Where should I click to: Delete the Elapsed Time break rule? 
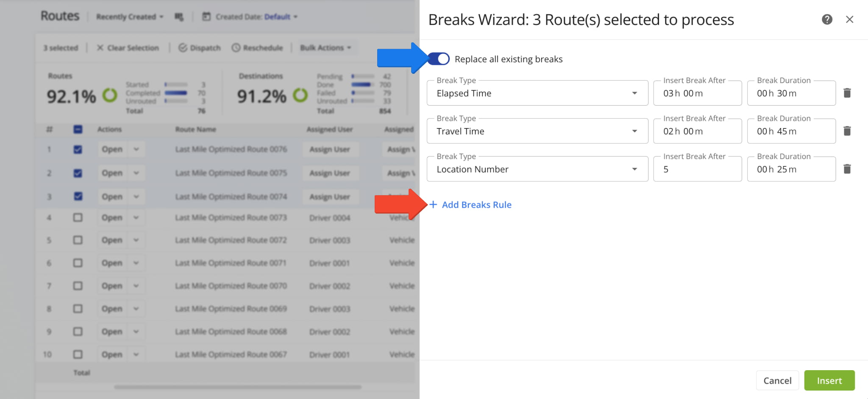point(847,93)
